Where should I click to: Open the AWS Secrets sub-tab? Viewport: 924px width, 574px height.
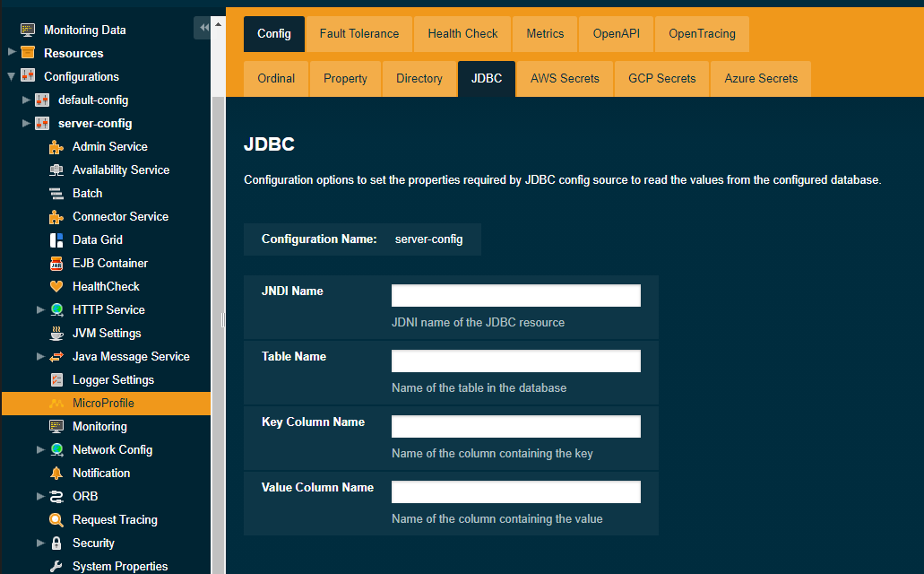tap(565, 79)
